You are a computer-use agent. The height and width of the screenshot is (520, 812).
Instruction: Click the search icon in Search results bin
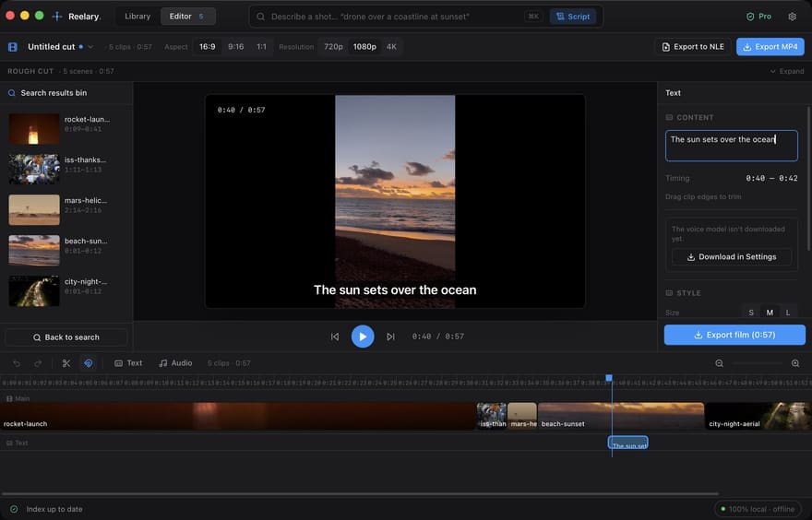tap(11, 93)
